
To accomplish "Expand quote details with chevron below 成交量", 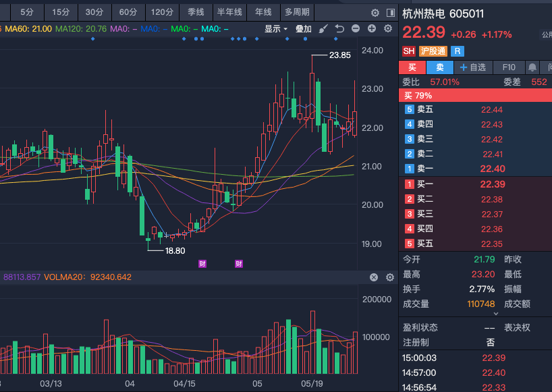I will point(496,314).
